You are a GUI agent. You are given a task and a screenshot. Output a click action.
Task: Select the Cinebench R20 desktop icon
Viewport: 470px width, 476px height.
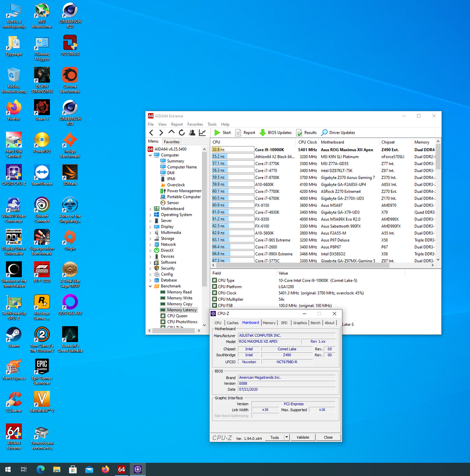[x=70, y=16]
